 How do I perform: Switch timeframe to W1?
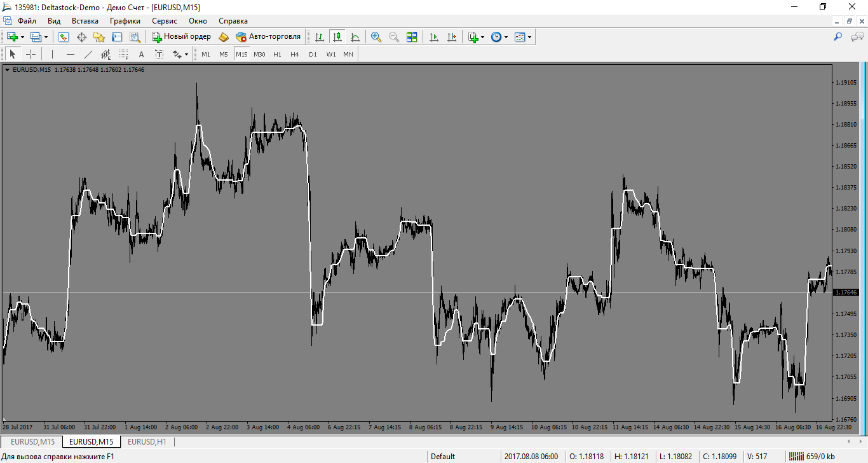click(331, 54)
